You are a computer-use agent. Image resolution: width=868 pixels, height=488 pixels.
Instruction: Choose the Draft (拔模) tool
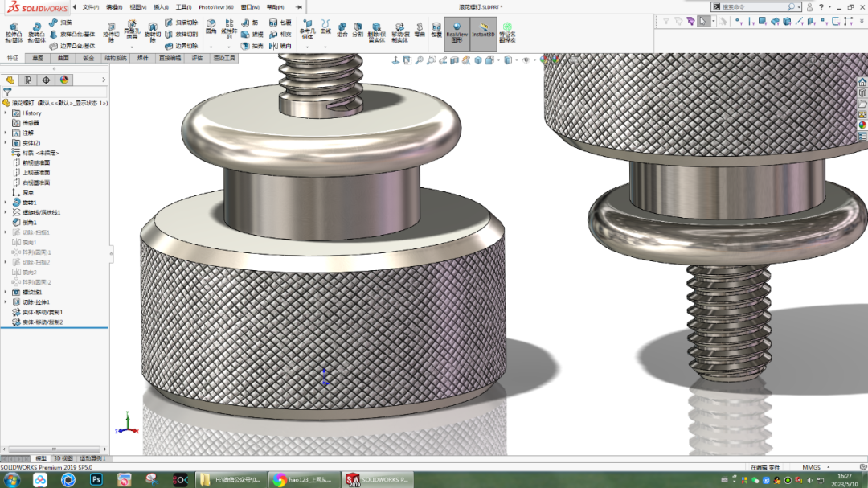click(252, 35)
